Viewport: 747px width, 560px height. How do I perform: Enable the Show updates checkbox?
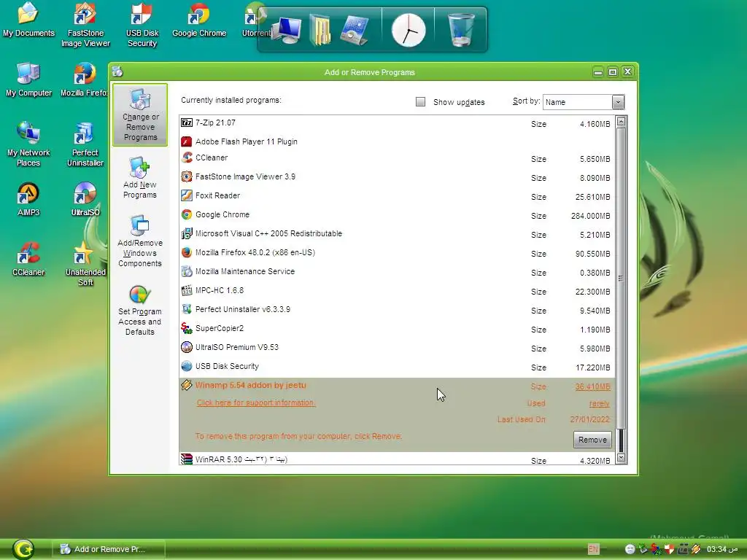click(420, 102)
